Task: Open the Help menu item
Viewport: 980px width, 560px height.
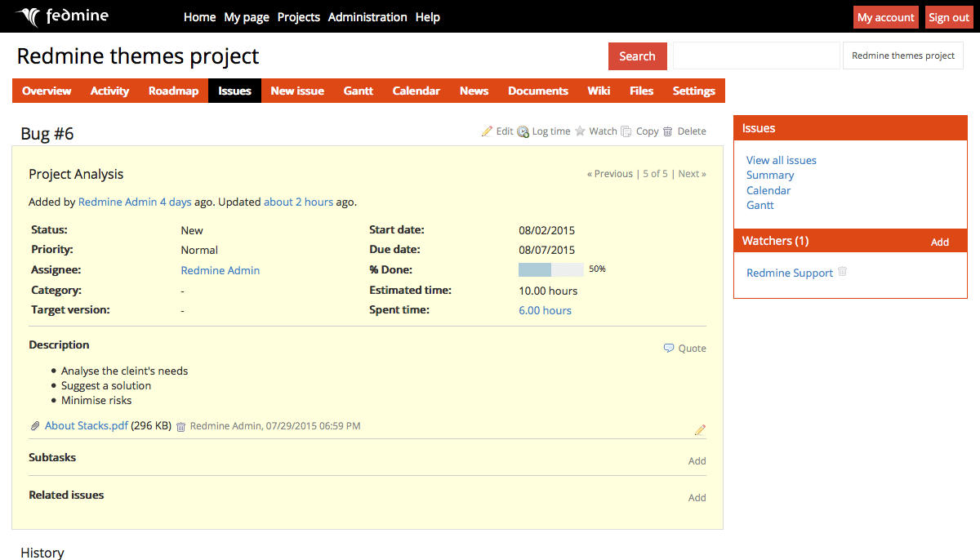Action: click(428, 16)
